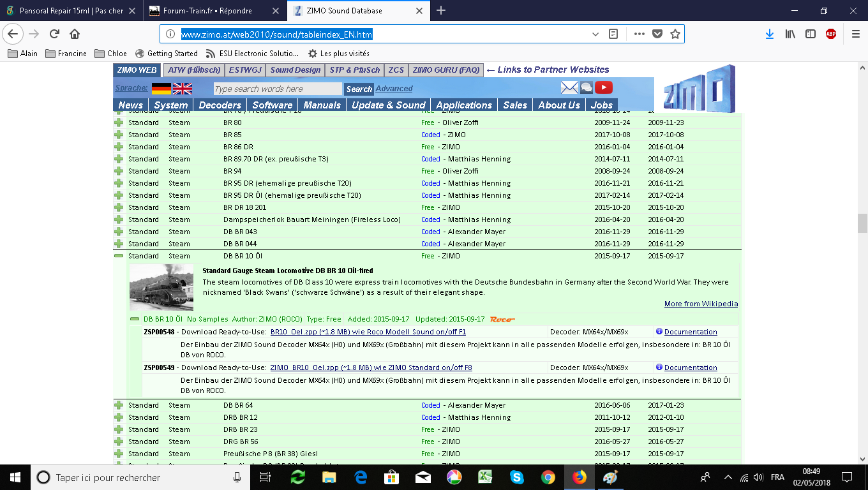The image size is (868, 490).
Task: Open the Firefox library icon
Action: click(x=790, y=34)
